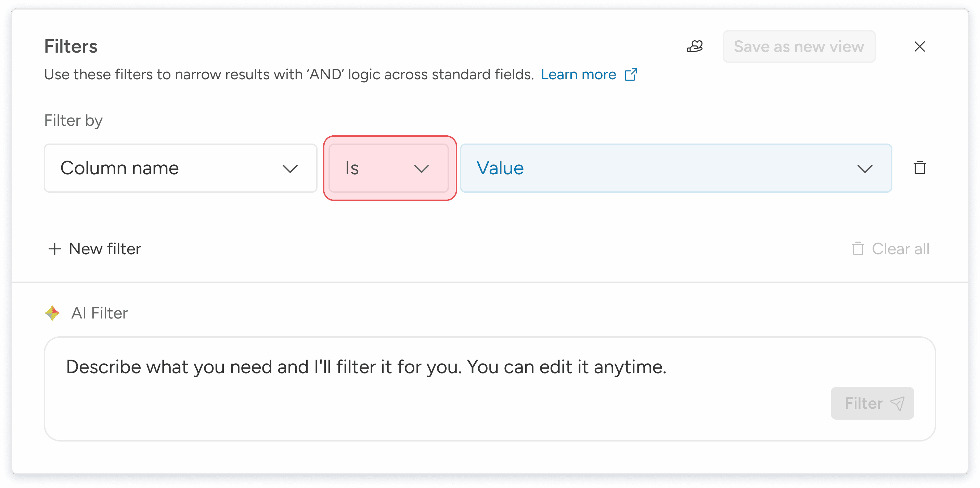Click the chevron arrow in Value field
This screenshot has height=488, width=980.
pos(864,168)
